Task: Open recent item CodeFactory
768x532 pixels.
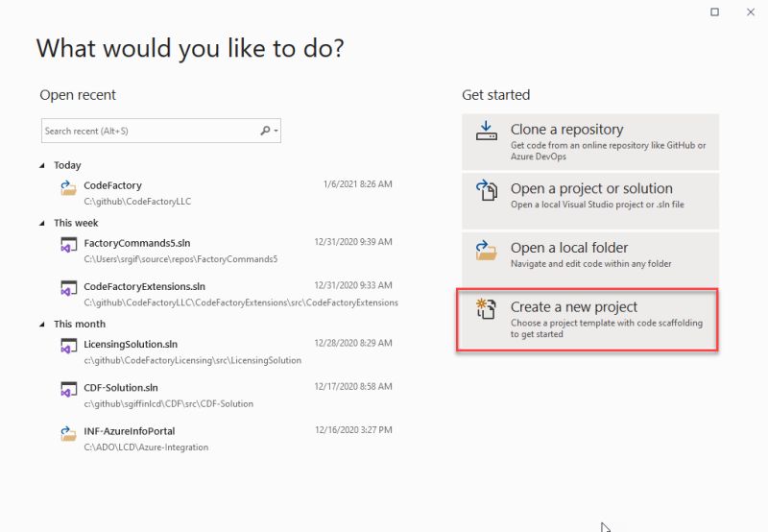Action: (x=226, y=193)
